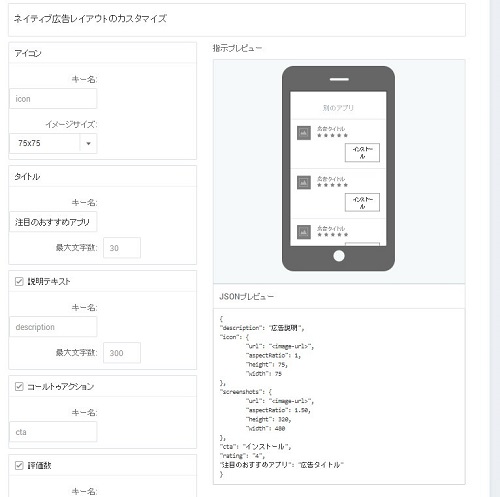Click the third ad image placeholder icon

(x=304, y=232)
